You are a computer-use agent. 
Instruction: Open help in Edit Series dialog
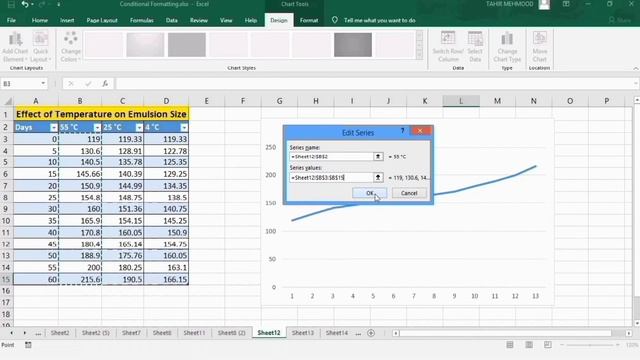pyautogui.click(x=402, y=131)
